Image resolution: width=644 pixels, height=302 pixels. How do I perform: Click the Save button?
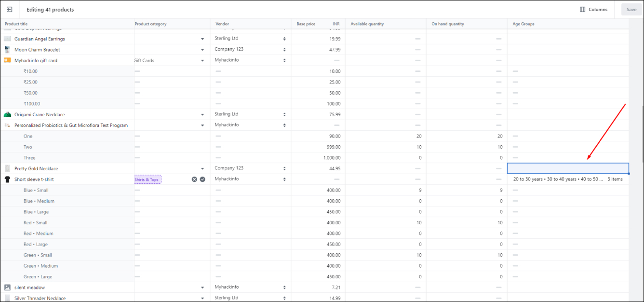coord(631,10)
